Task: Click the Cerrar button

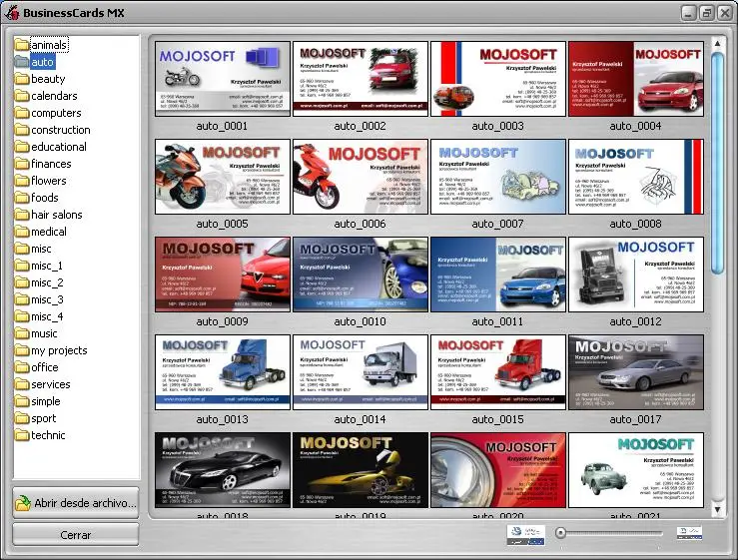Action: click(x=75, y=535)
